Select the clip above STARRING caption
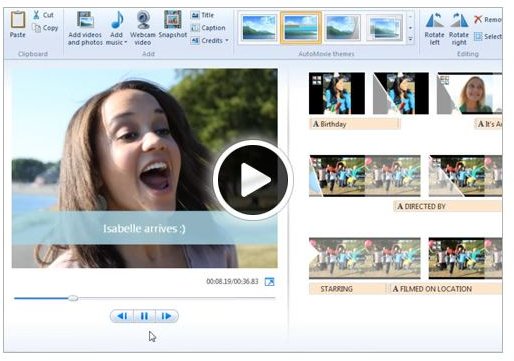514x361 pixels. [x=365, y=258]
